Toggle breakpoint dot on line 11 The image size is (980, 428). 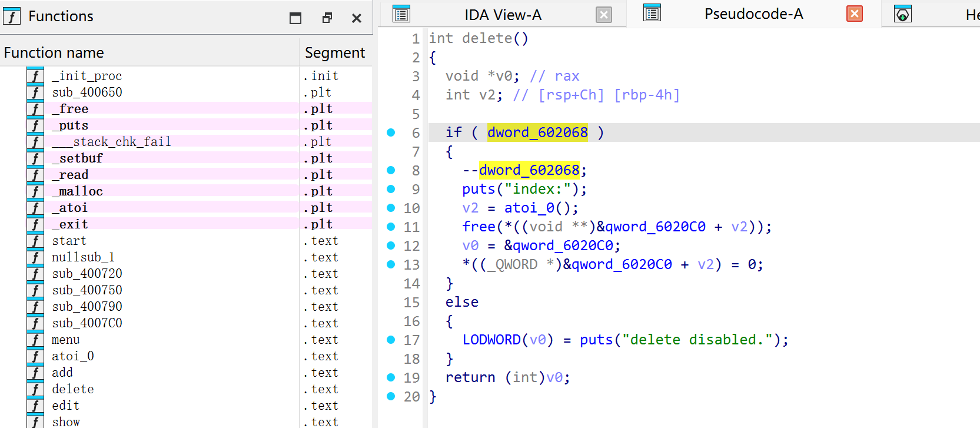391,227
